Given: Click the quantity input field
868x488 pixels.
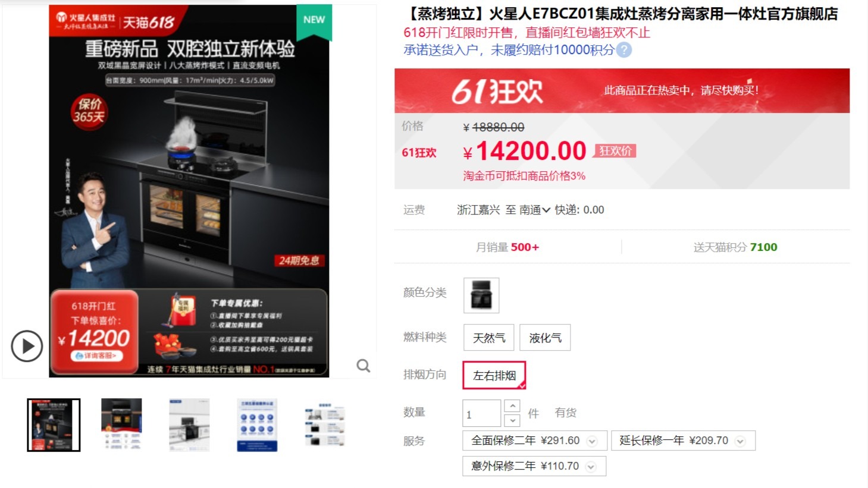Looking at the screenshot, I should 482,413.
